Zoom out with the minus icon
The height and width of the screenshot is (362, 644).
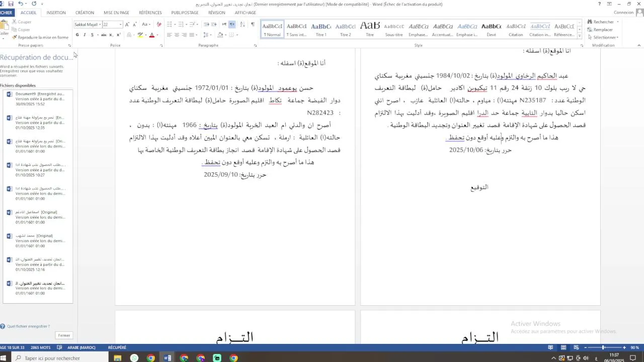(586, 347)
